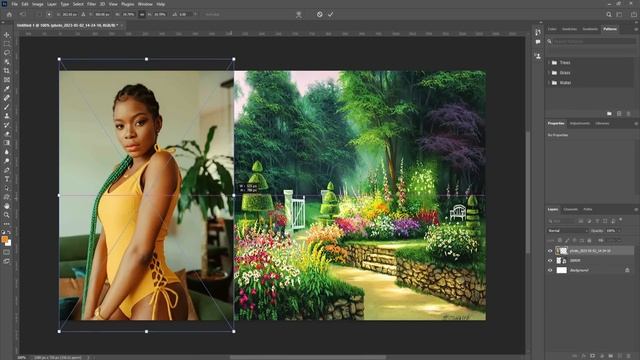This screenshot has width=640, height=360.
Task: Open the interpolation dropdown in options bar
Action: click(213, 14)
